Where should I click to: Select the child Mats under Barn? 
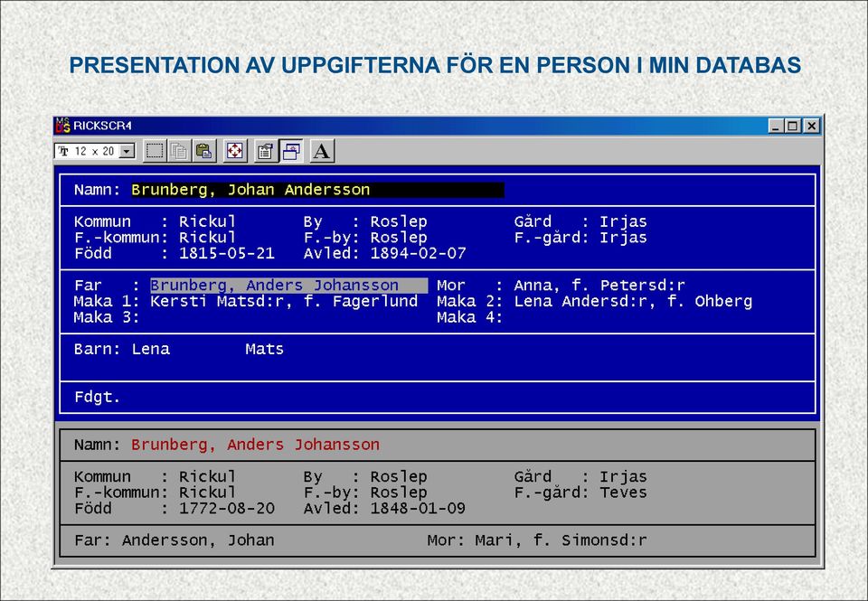[x=265, y=349]
